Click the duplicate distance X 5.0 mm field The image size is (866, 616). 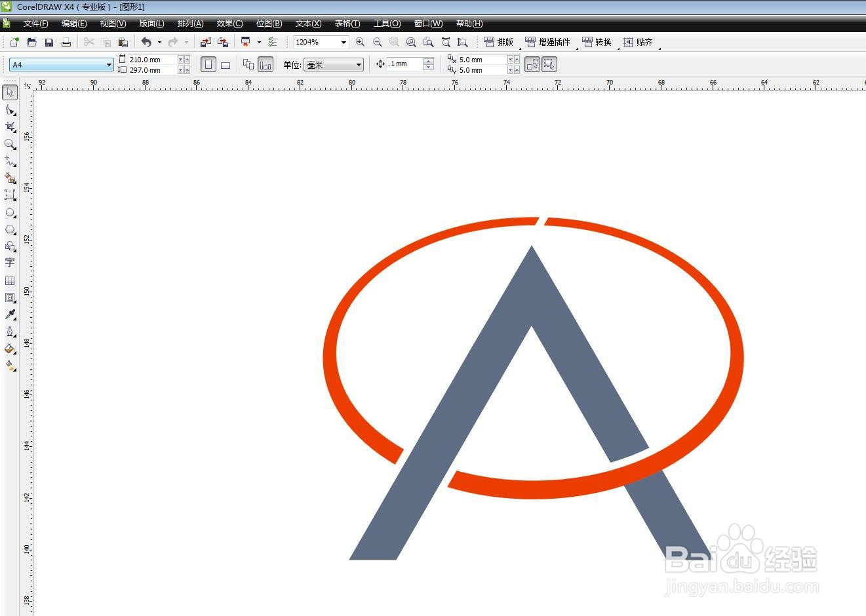[x=482, y=59]
